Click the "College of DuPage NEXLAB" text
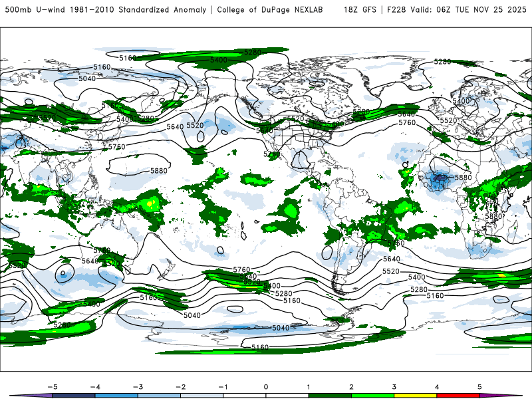This screenshot has width=532, height=399. pyautogui.click(x=270, y=9)
